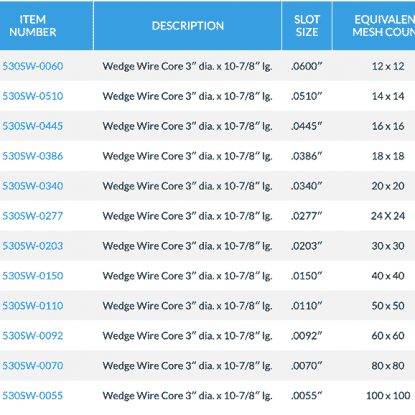Open item 530SW-0060 link
415x415 pixels.
(x=33, y=66)
